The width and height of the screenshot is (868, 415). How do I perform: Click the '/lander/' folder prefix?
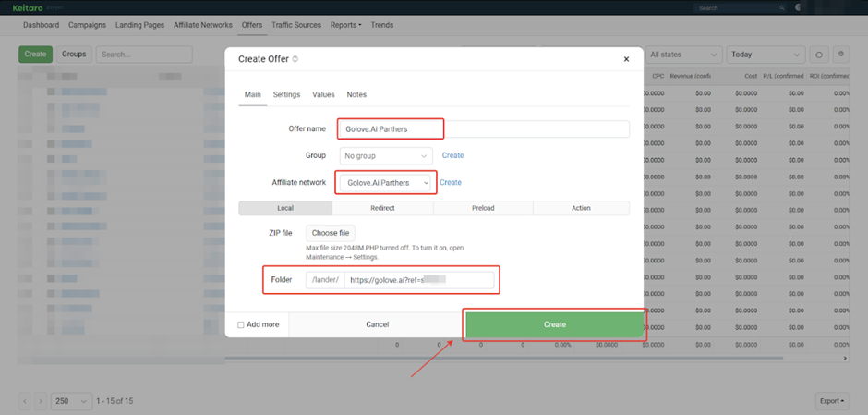pos(325,280)
